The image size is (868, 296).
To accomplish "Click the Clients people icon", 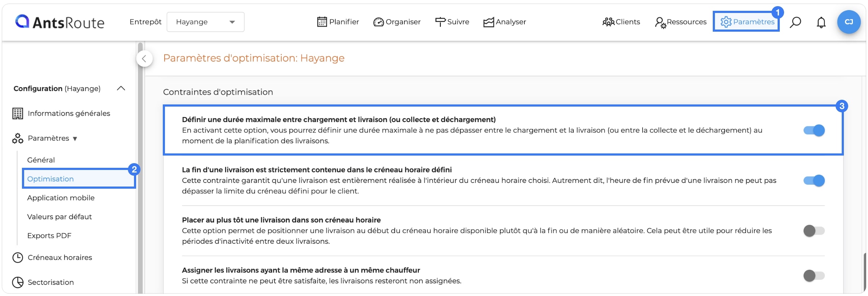I will (608, 22).
